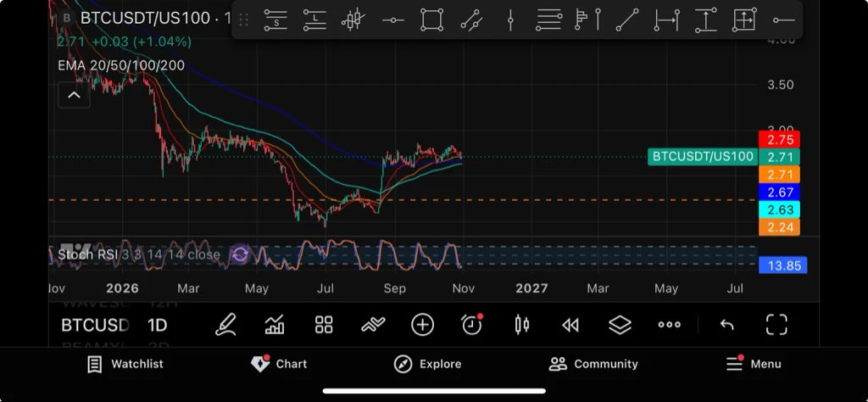
Task: Switch to the Explore tab
Action: click(427, 364)
